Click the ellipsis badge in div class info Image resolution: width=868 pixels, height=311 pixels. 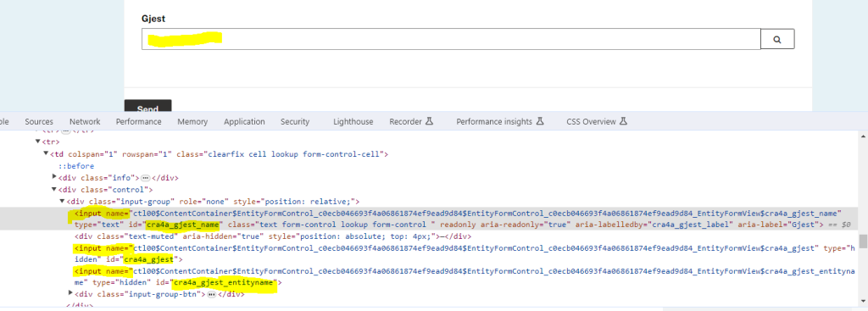146,178
